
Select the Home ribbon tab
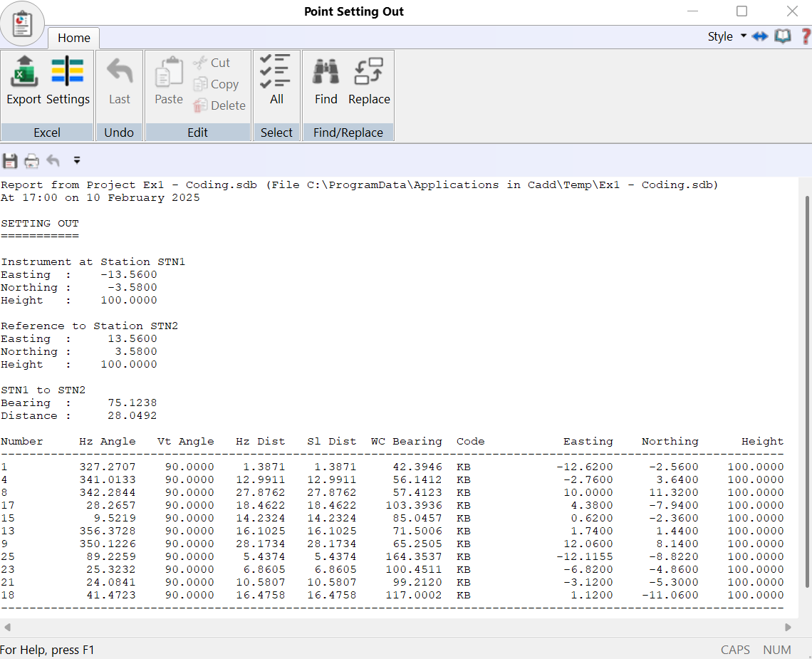[74, 38]
